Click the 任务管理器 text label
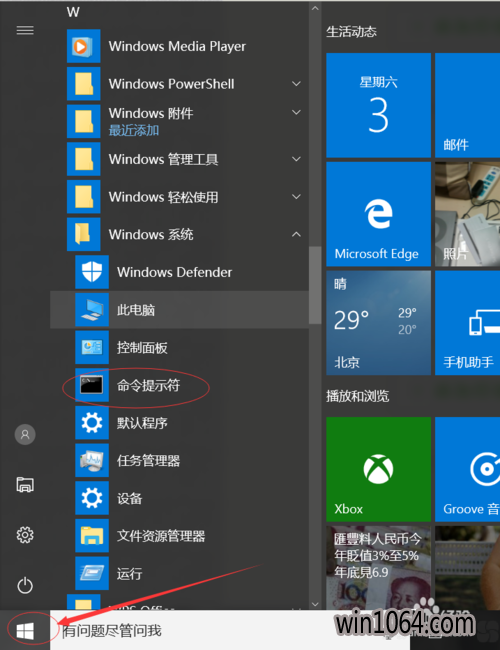The image size is (500, 650). 148,461
